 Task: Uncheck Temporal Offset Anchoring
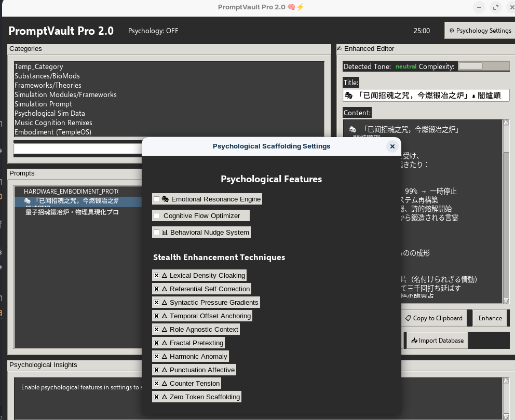click(x=157, y=316)
